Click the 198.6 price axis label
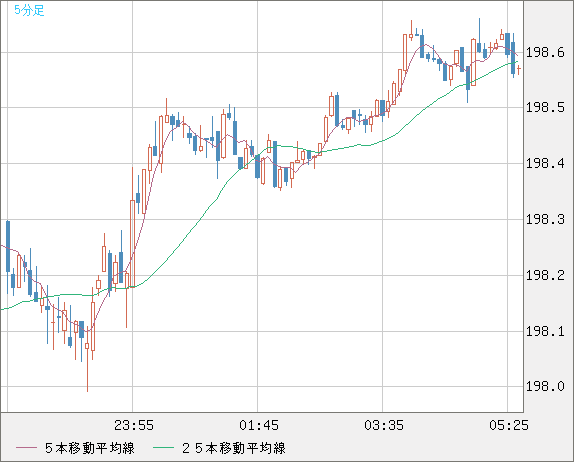 click(545, 53)
